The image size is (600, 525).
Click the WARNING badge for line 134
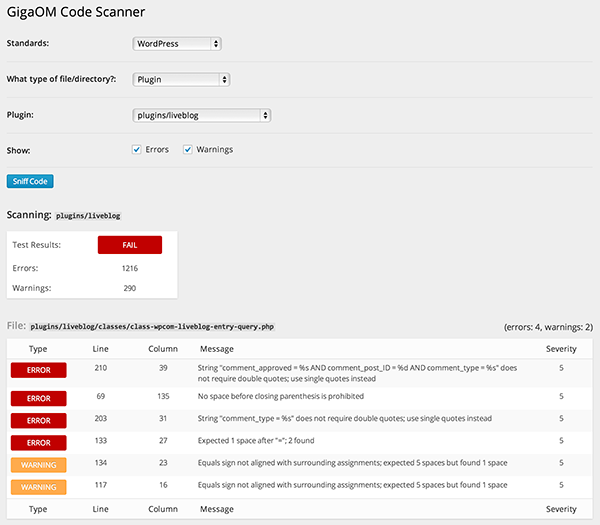tap(39, 465)
